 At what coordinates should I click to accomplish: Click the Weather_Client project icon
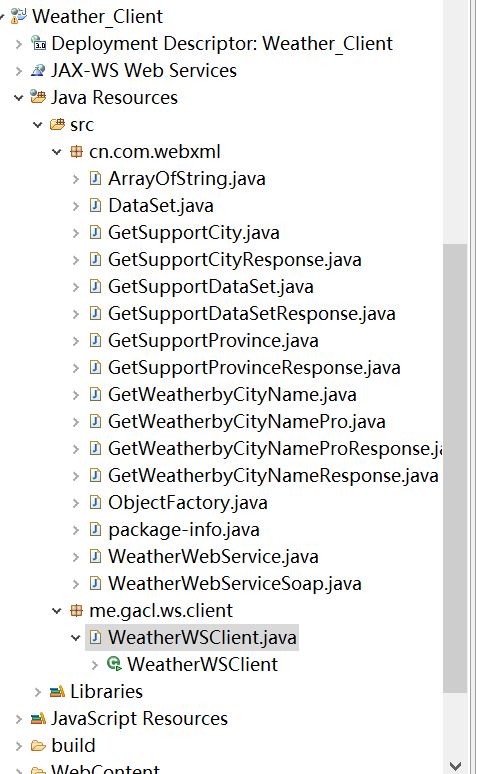(x=18, y=16)
